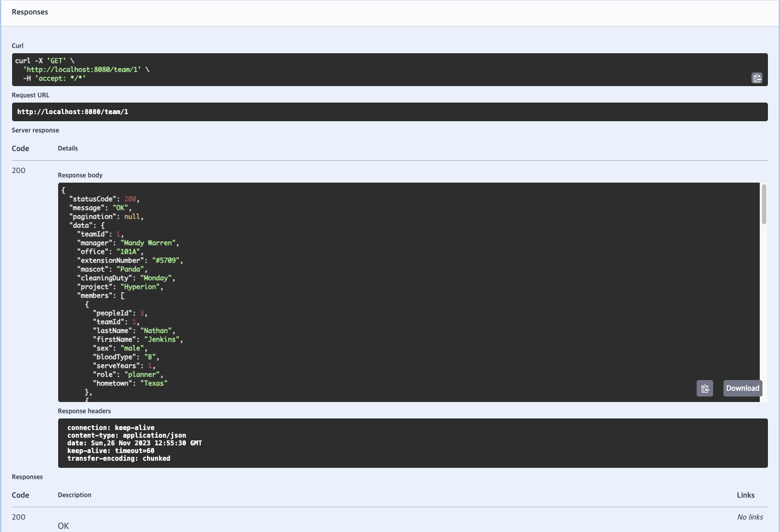
Task: Click the Request URL label
Action: pyautogui.click(x=31, y=95)
